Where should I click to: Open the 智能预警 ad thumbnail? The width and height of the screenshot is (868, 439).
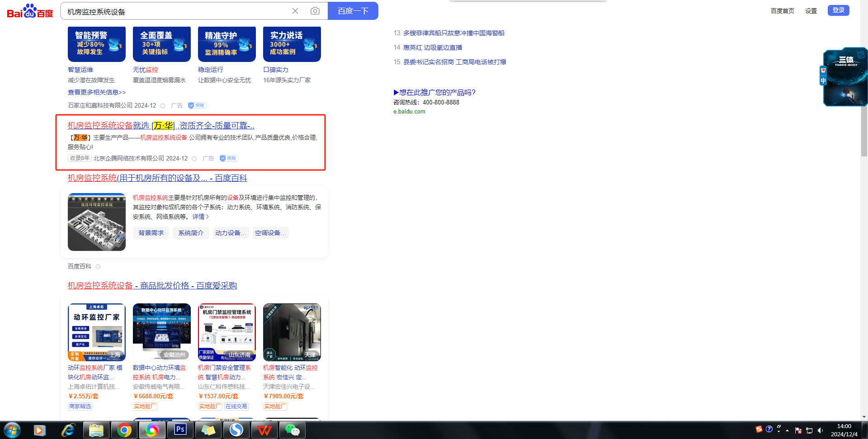(x=97, y=44)
